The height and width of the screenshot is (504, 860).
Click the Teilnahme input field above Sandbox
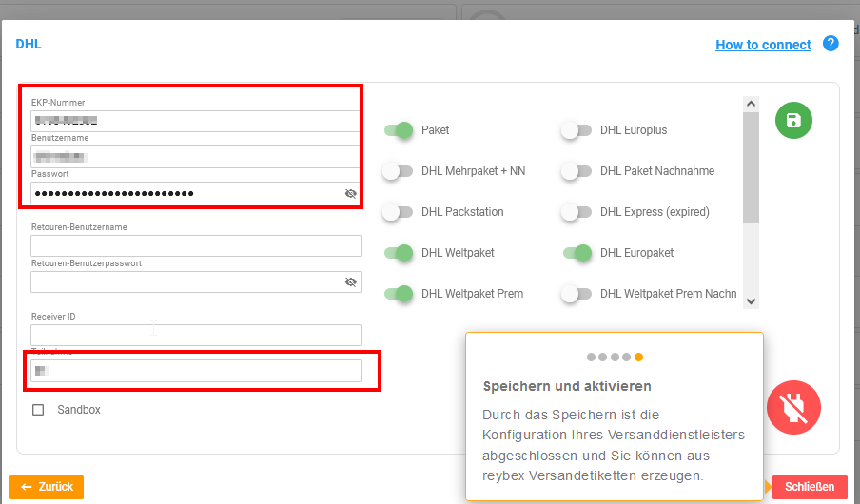click(196, 371)
